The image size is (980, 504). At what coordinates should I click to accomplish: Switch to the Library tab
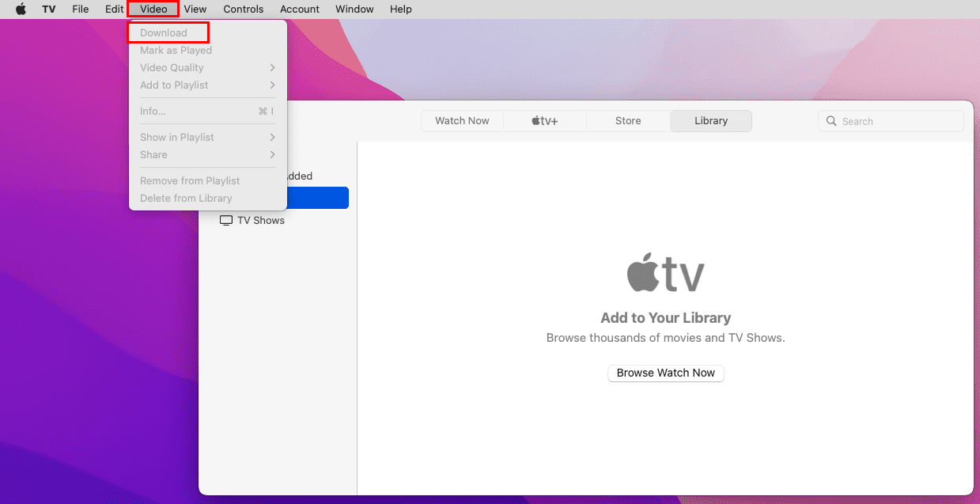[x=711, y=121]
